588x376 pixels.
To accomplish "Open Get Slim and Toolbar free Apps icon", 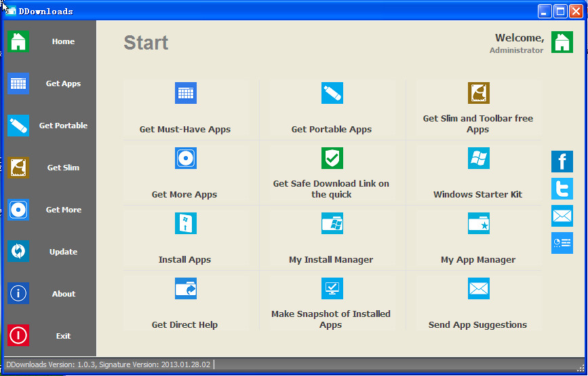I will tap(479, 93).
